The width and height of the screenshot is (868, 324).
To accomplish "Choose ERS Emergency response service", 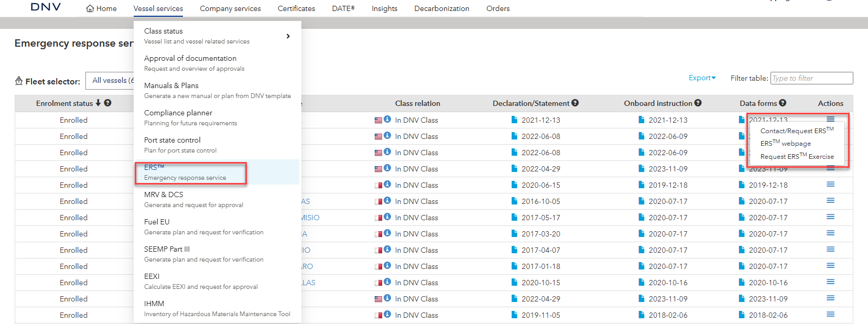I will pos(217,172).
